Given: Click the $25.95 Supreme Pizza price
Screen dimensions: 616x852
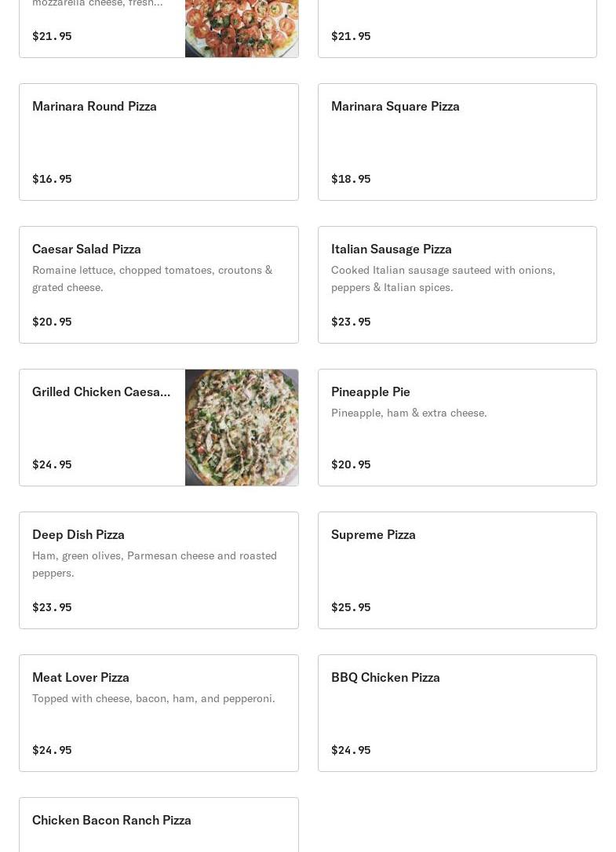Looking at the screenshot, I should [351, 607].
